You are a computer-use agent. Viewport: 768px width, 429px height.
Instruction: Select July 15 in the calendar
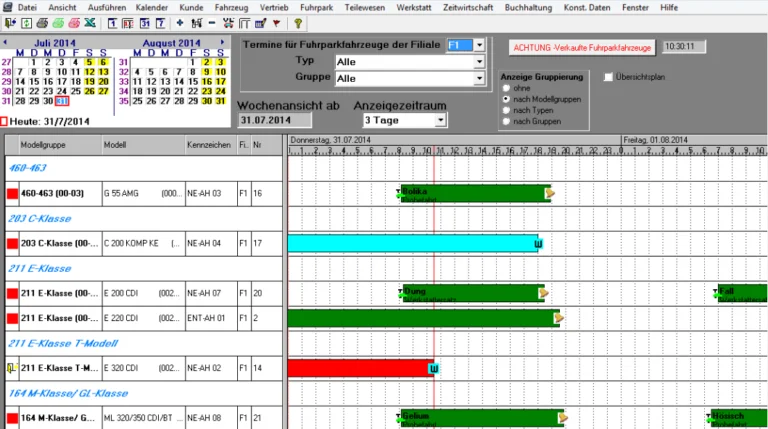[x=34, y=81]
